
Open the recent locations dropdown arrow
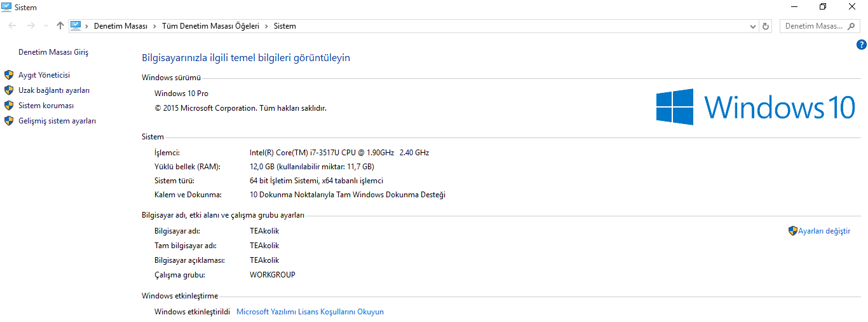(x=46, y=26)
